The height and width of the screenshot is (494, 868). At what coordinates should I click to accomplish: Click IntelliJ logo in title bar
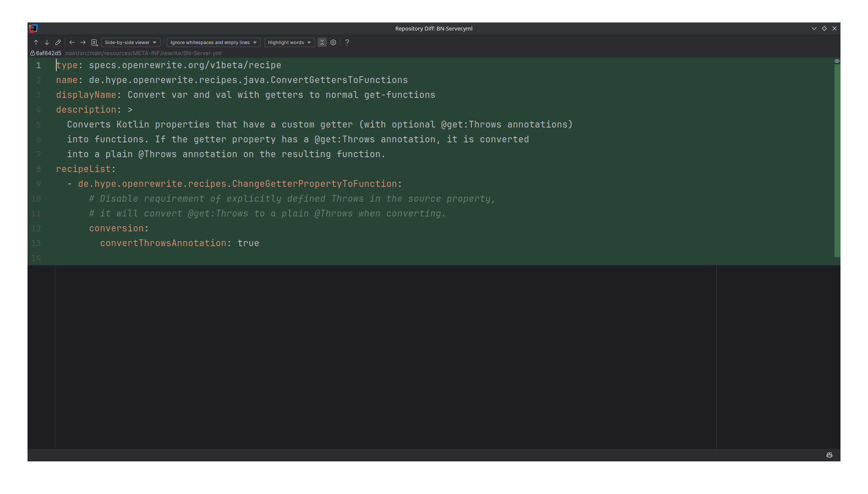point(33,28)
